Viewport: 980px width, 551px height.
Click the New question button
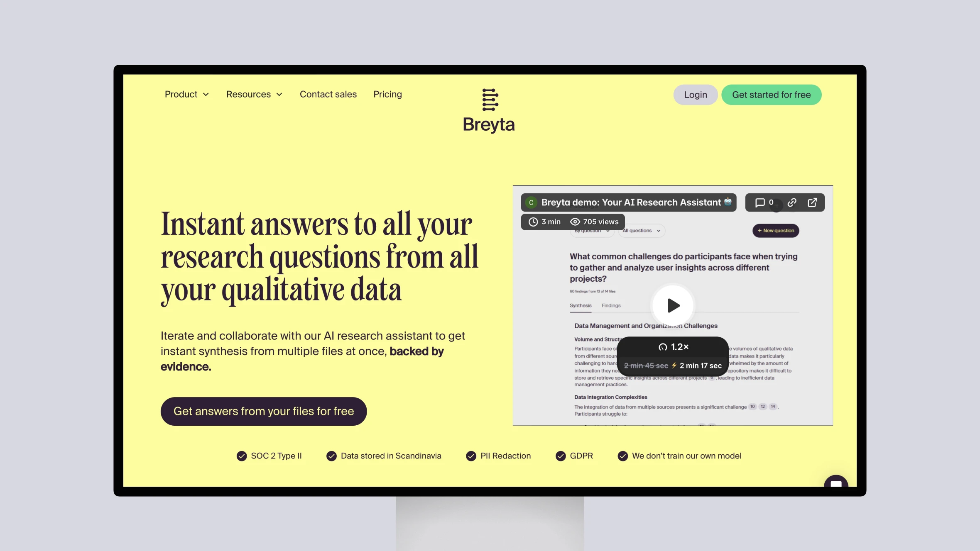776,231
